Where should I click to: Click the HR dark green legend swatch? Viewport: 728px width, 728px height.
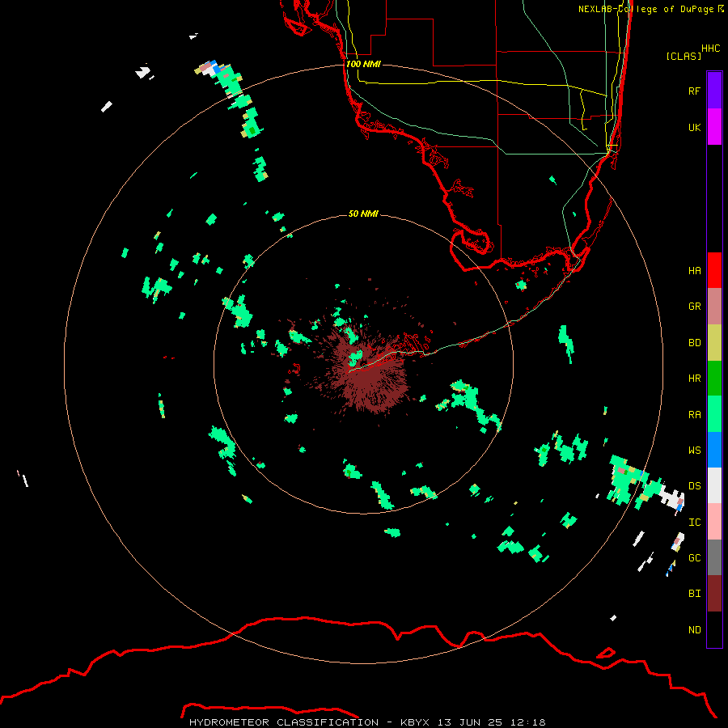[714, 378]
